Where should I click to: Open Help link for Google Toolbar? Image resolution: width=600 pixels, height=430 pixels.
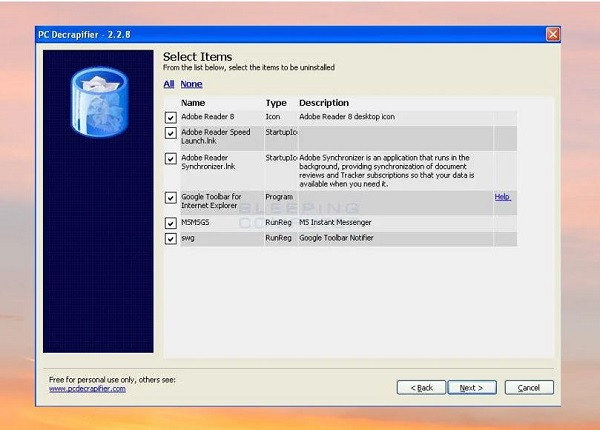(502, 197)
